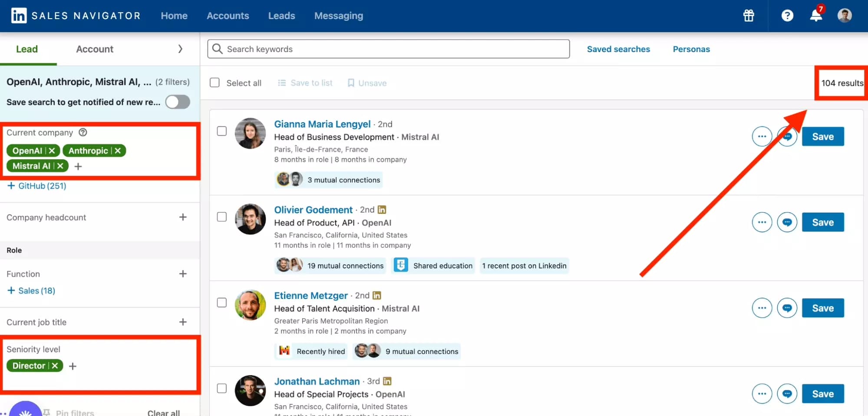The image size is (868, 416).
Task: Open the gifts icon in top bar
Action: [748, 16]
